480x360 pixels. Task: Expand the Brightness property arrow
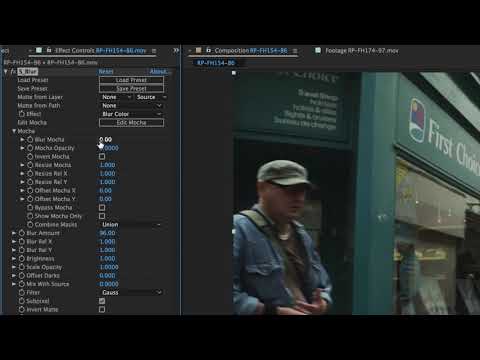[14, 259]
